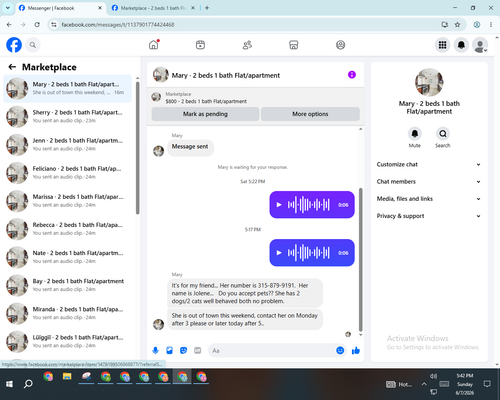Open Rebecca conversation in list
Viewport: 500px width, 400px height.
coord(67,229)
